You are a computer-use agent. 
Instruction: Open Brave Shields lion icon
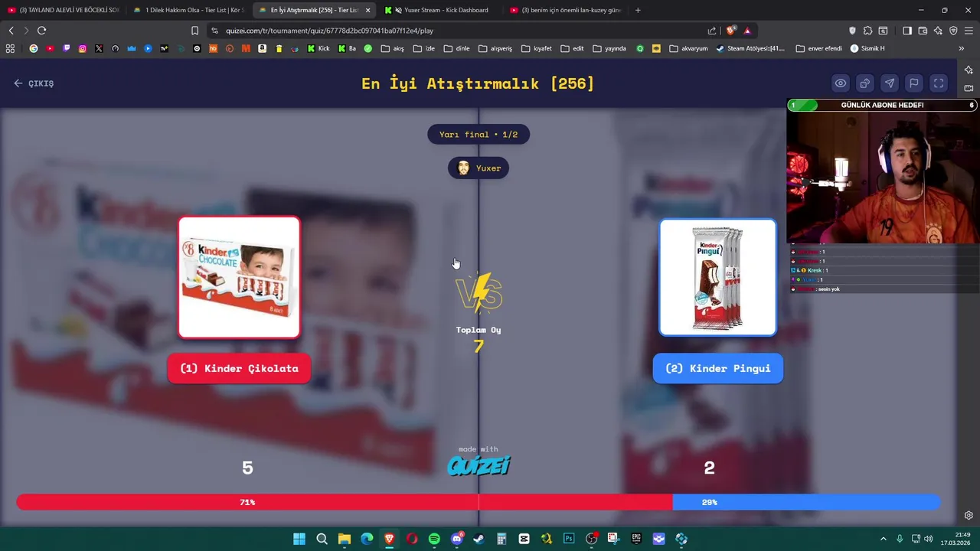point(730,31)
